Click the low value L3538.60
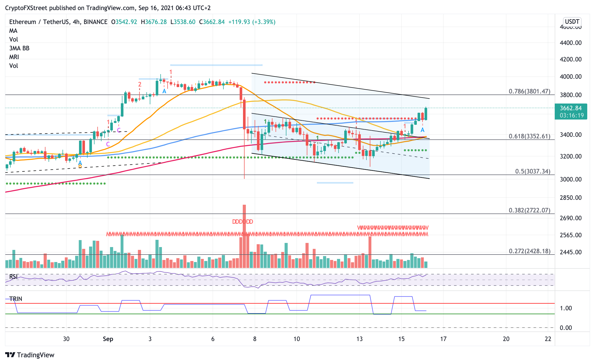 coord(183,22)
